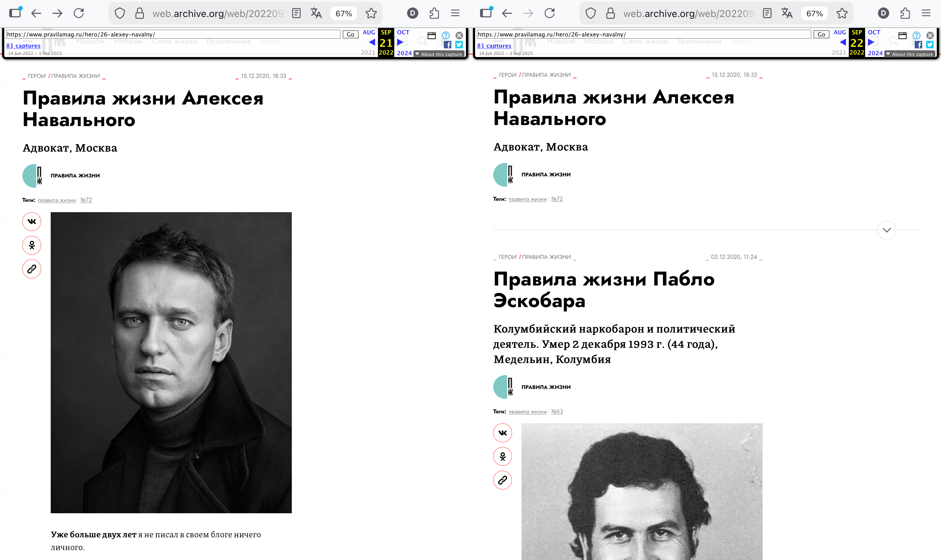This screenshot has height=560, width=941.
Task: Open 81 captures link in right toolbar
Action: [x=494, y=46]
